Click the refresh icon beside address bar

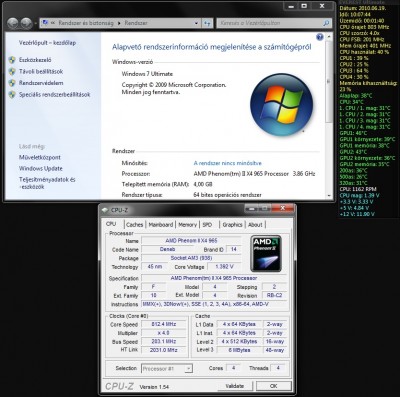[x=207, y=23]
